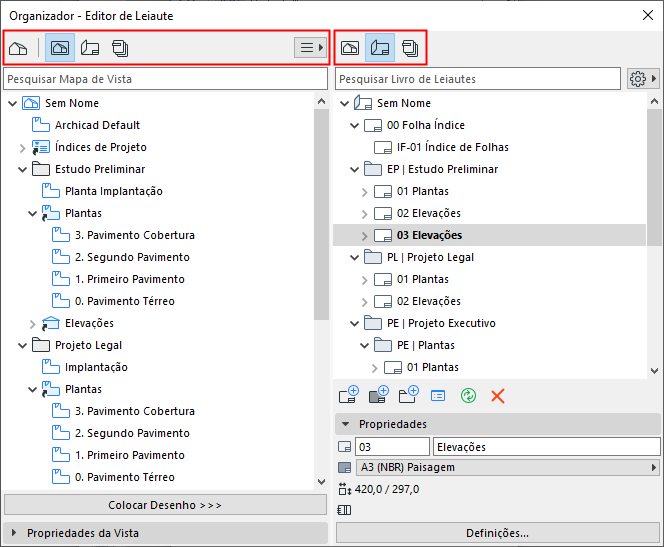Select 01 Plantas under EP | Estudo Preliminar
Screen dimensions: 664x547
click(x=422, y=191)
